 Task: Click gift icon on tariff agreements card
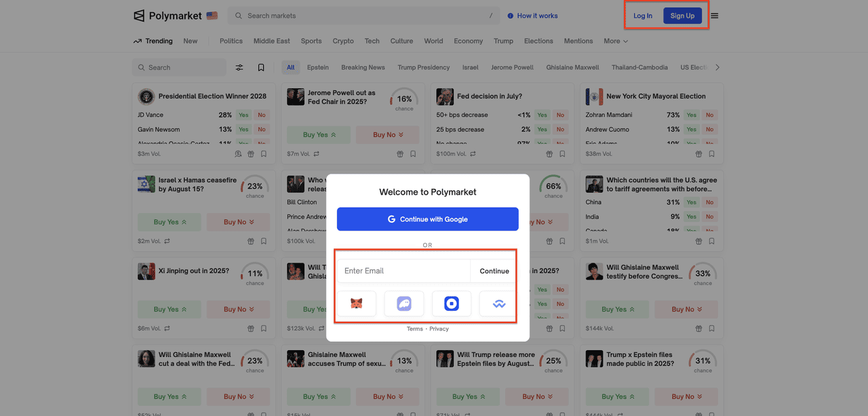(698, 241)
